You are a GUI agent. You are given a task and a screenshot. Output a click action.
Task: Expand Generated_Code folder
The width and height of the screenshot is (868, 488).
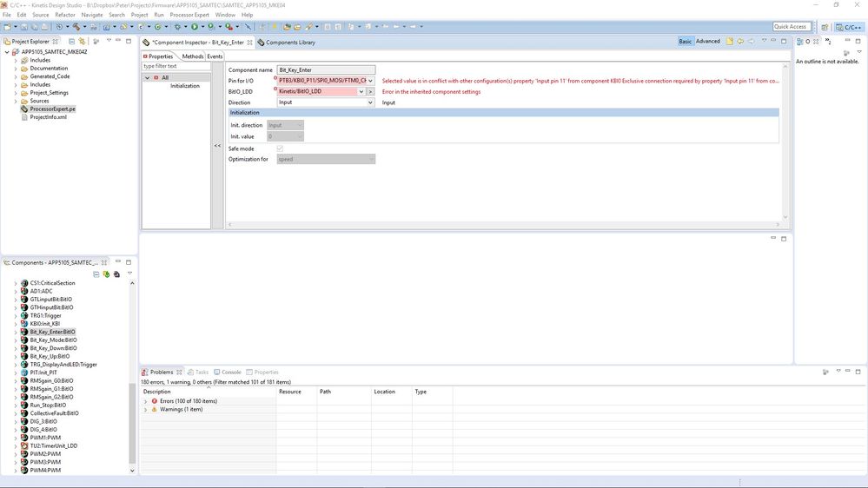16,76
